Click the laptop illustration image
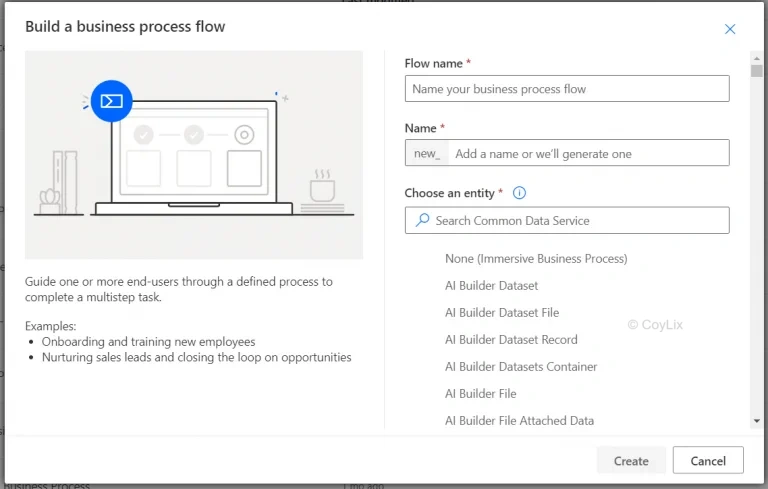Image resolution: width=768 pixels, height=489 pixels. point(194,155)
